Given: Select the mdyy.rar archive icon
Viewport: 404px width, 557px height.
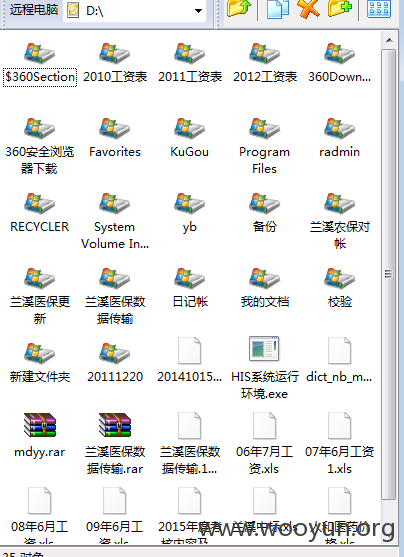Looking at the screenshot, I should 40,424.
